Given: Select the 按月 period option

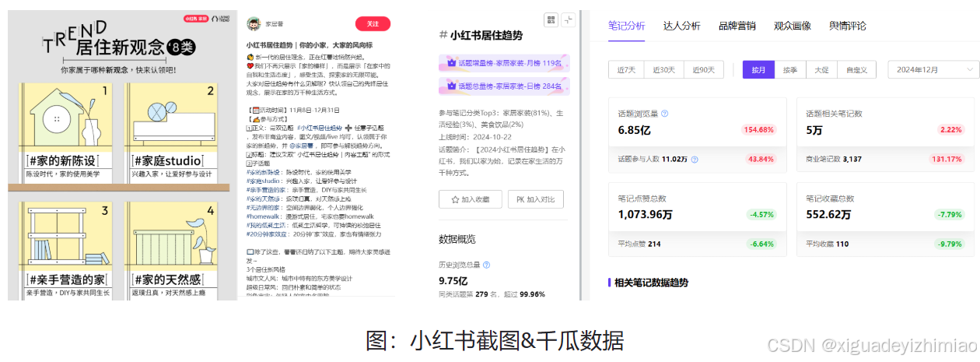Looking at the screenshot, I should pyautogui.click(x=758, y=70).
